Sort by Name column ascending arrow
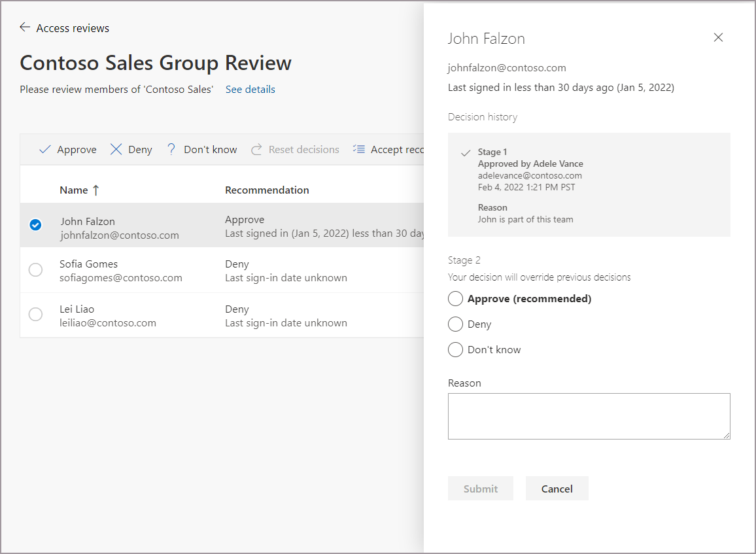This screenshot has width=756, height=554. [95, 190]
